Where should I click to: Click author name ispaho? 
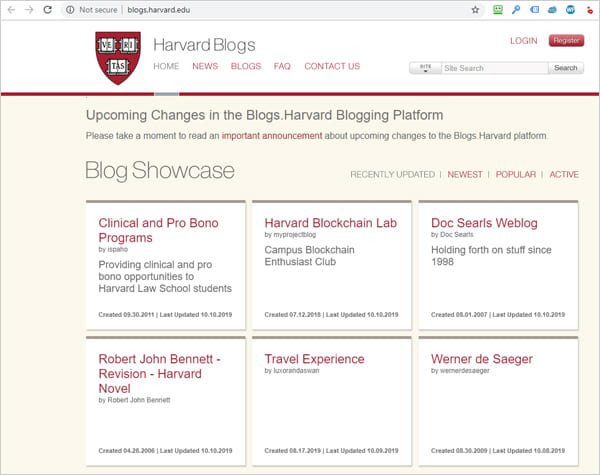(117, 250)
